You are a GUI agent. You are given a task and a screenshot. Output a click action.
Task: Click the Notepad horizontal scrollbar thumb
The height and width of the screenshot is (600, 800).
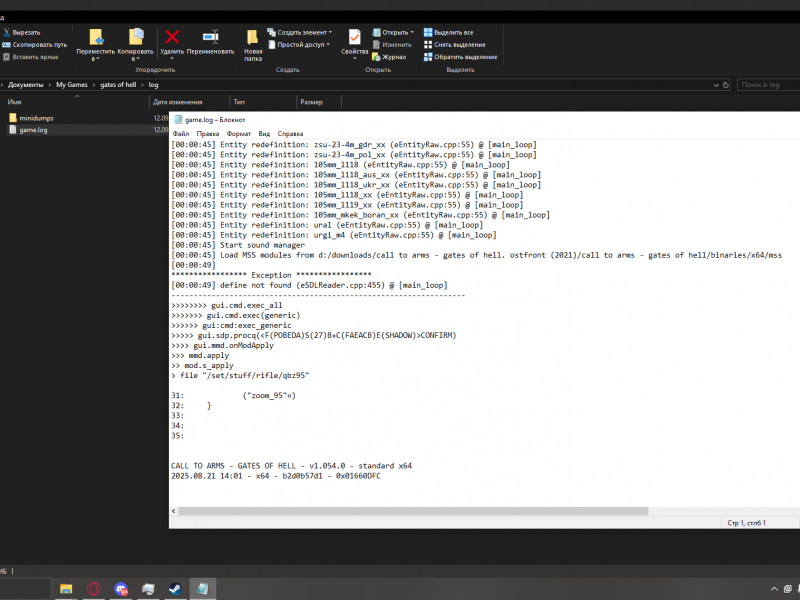pos(413,511)
